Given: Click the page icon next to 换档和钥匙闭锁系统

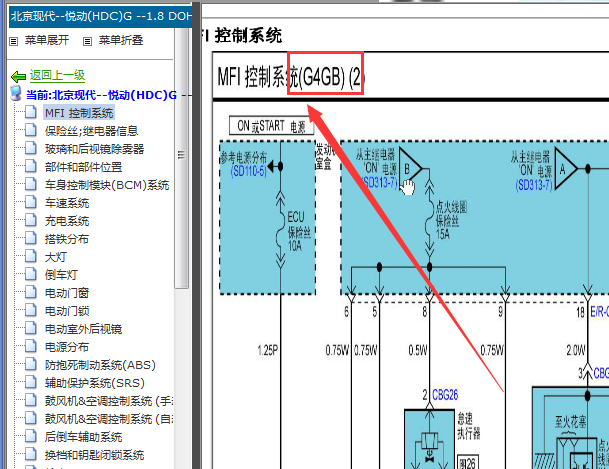Looking at the screenshot, I should click(31, 454).
